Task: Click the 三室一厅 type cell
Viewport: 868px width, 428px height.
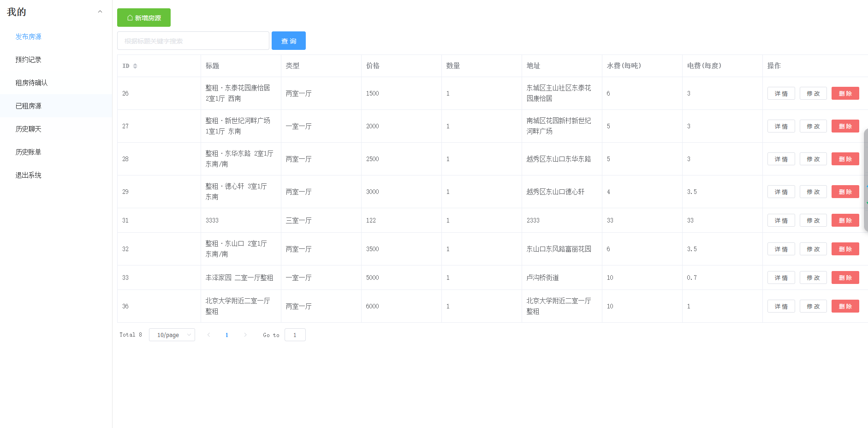Action: pos(299,220)
